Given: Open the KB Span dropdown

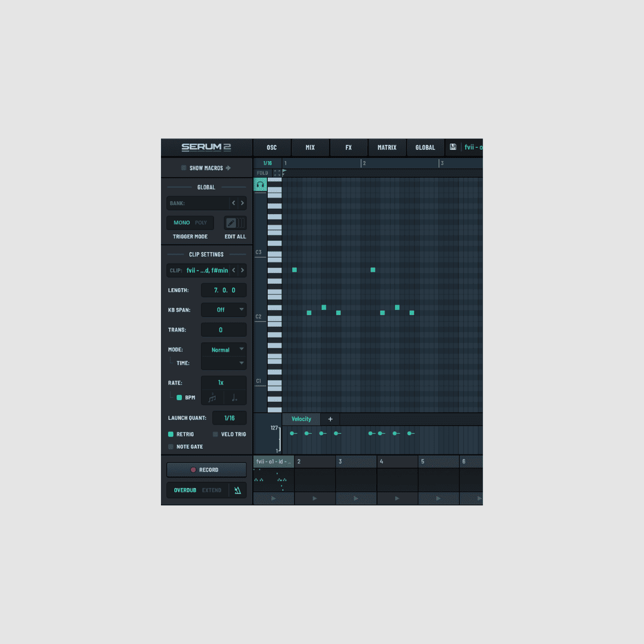Looking at the screenshot, I should pos(224,310).
